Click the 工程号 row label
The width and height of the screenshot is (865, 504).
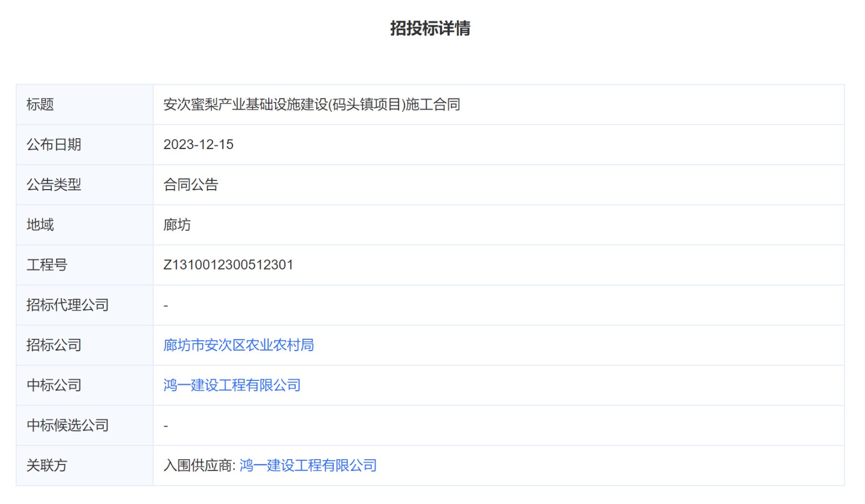(x=46, y=265)
